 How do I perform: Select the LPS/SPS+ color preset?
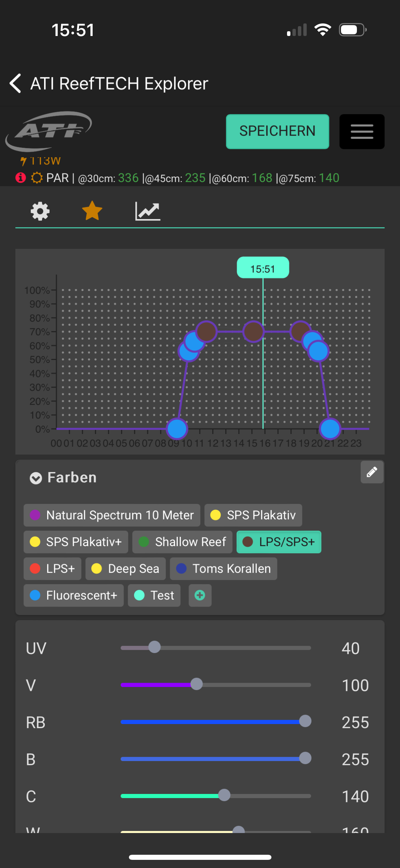(x=279, y=542)
